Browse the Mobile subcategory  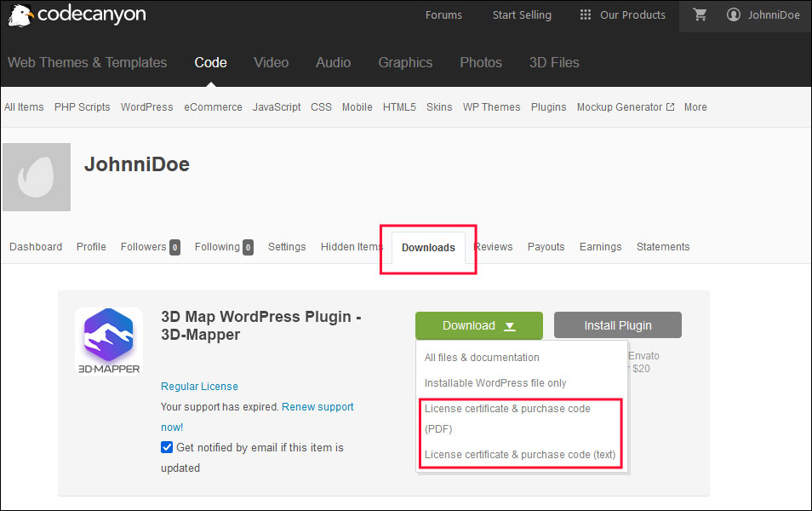357,106
